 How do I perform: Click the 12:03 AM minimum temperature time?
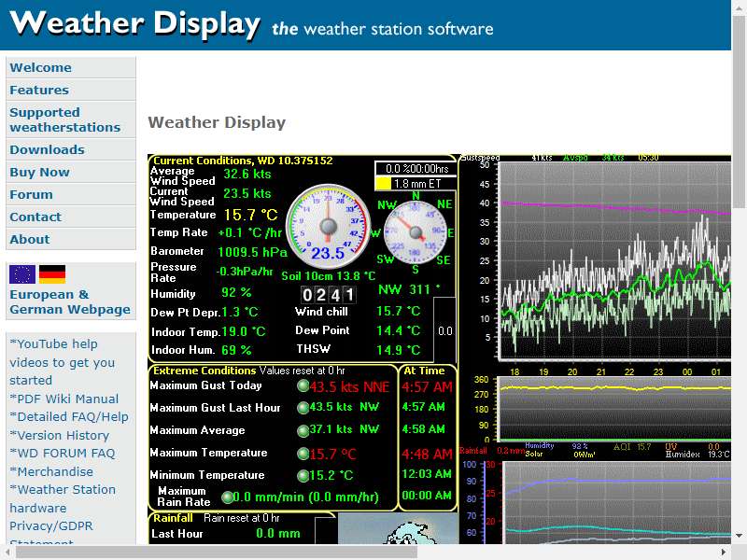(x=427, y=474)
